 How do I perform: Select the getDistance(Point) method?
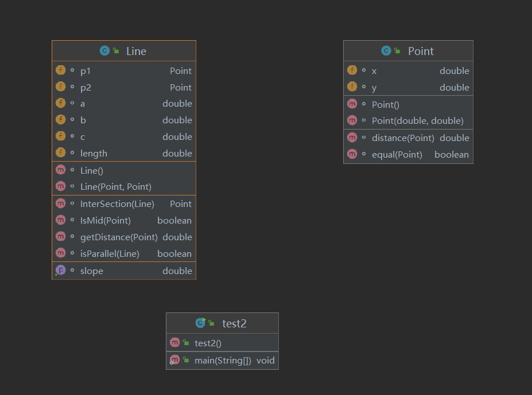click(119, 237)
